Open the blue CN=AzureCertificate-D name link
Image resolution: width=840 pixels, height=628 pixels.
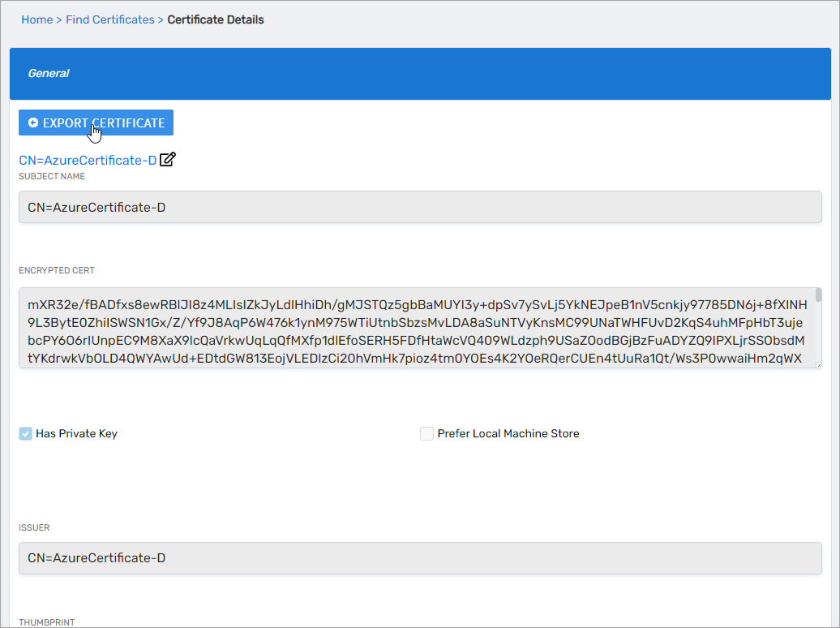click(x=88, y=161)
